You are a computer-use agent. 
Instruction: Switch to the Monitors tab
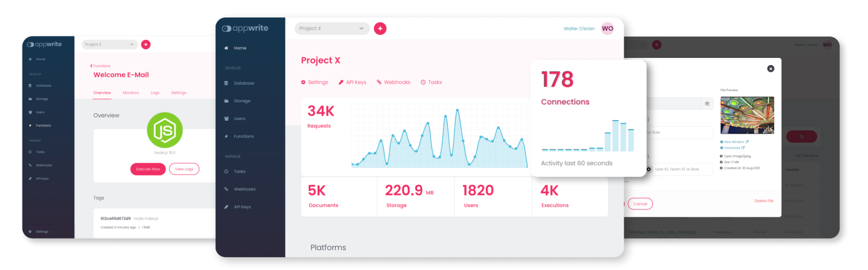coord(131,93)
